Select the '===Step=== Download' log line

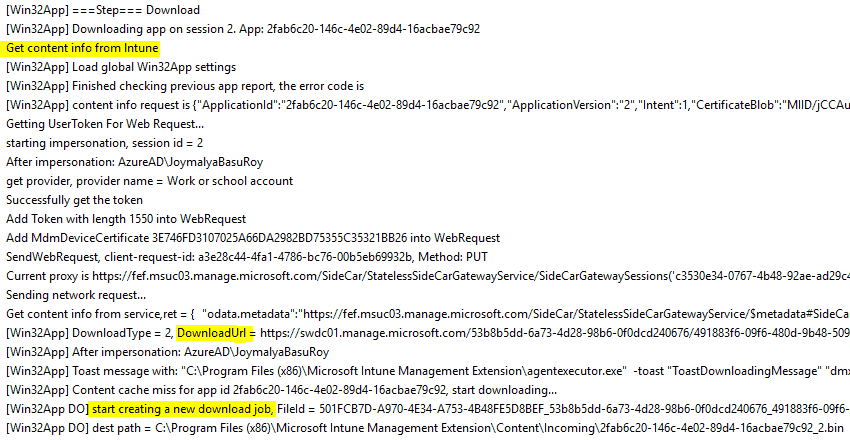coord(103,10)
